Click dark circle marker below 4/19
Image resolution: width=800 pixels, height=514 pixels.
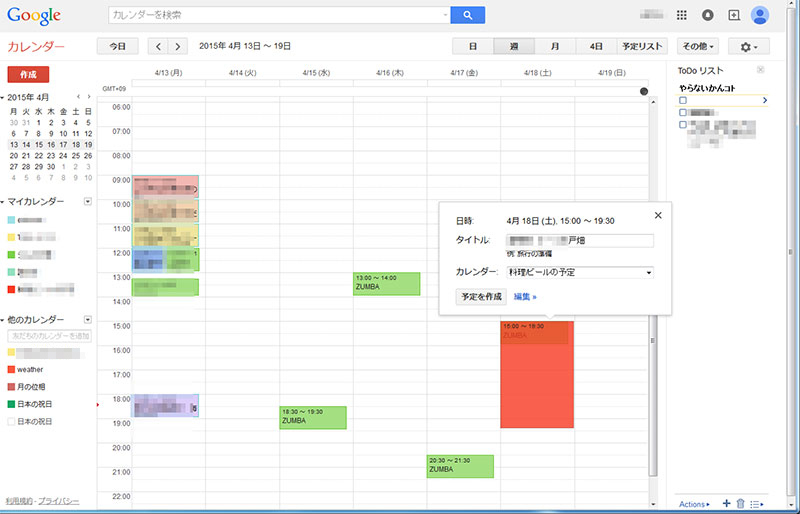[644, 91]
